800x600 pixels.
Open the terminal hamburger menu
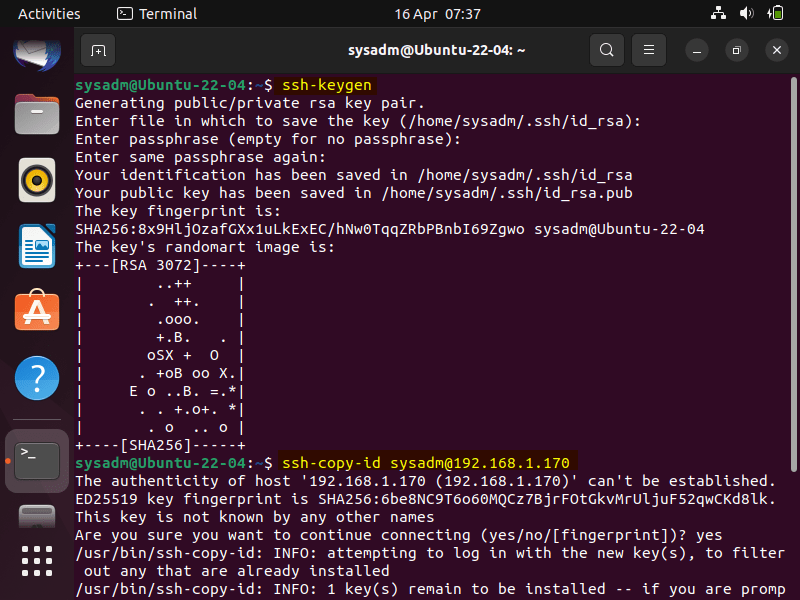648,49
